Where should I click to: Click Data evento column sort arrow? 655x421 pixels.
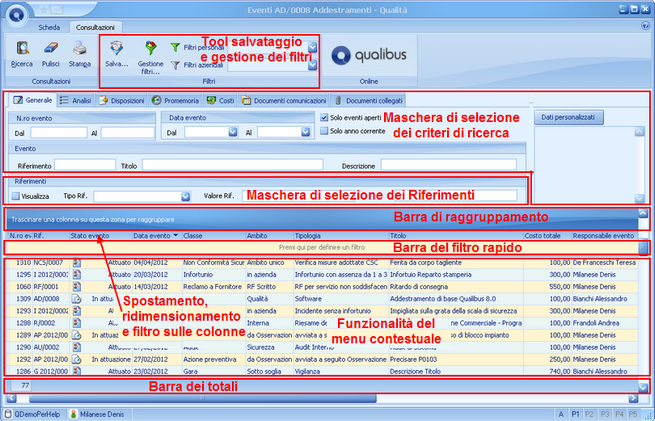coord(176,236)
